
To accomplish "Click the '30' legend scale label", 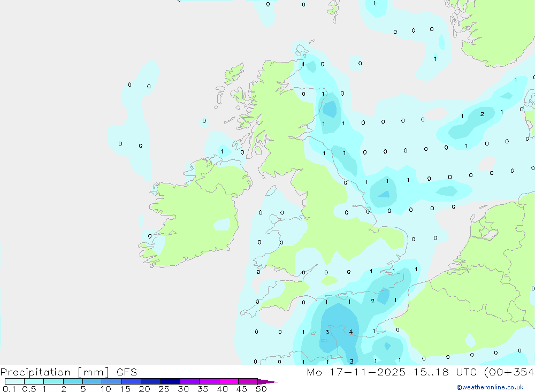I will coord(183,389).
